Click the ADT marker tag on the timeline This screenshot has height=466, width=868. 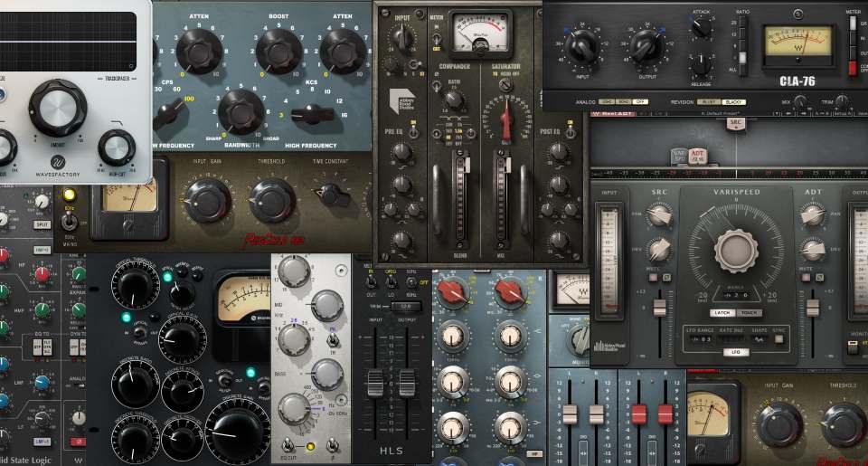pos(697,155)
